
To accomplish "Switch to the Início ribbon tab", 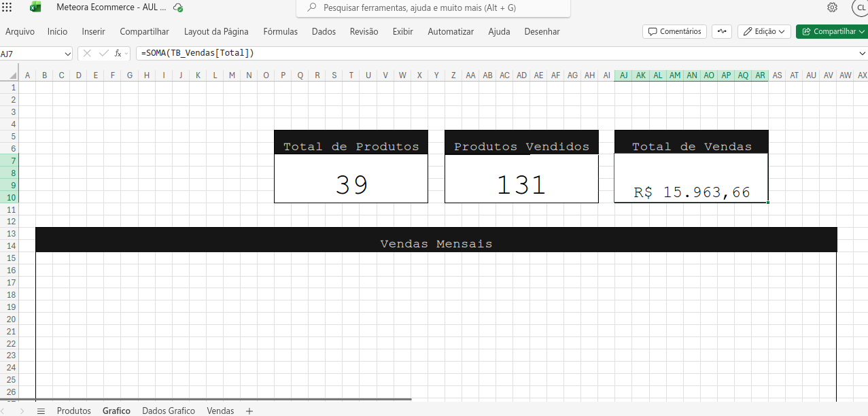I will (57, 31).
